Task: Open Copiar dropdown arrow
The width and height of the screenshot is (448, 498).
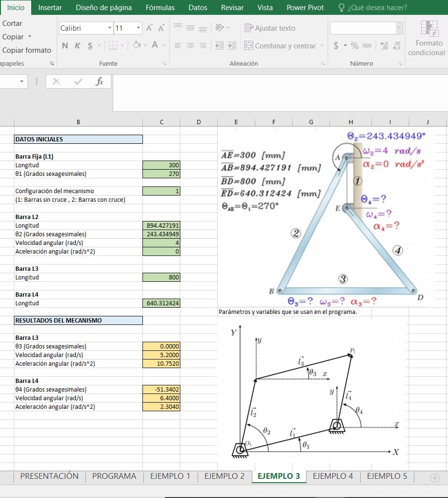Action: (x=30, y=36)
